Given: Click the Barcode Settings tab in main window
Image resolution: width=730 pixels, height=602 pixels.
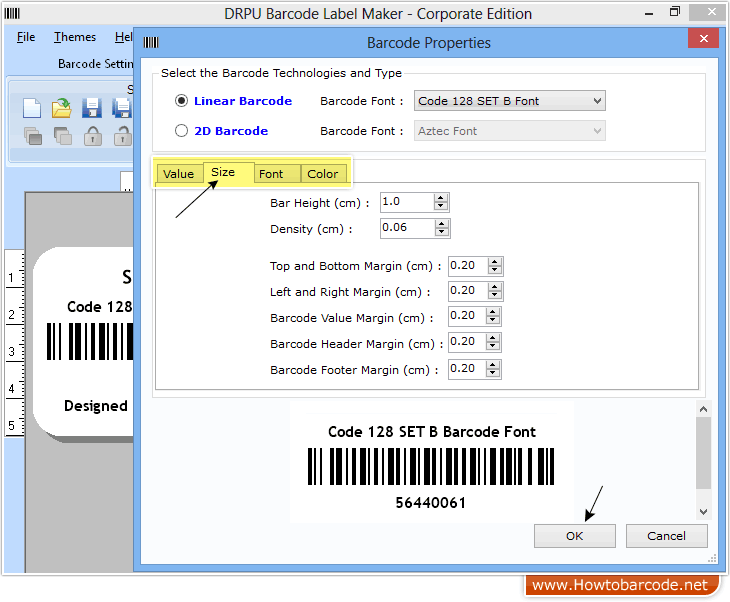Looking at the screenshot, I should tap(95, 64).
